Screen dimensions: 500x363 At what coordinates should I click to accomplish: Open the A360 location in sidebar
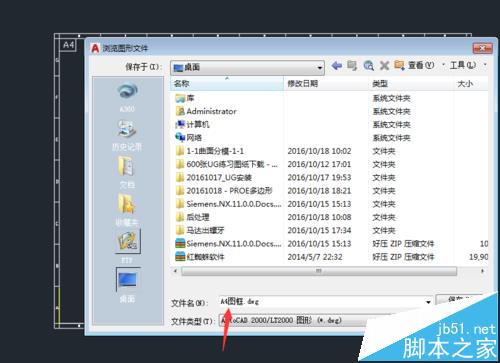point(127,97)
